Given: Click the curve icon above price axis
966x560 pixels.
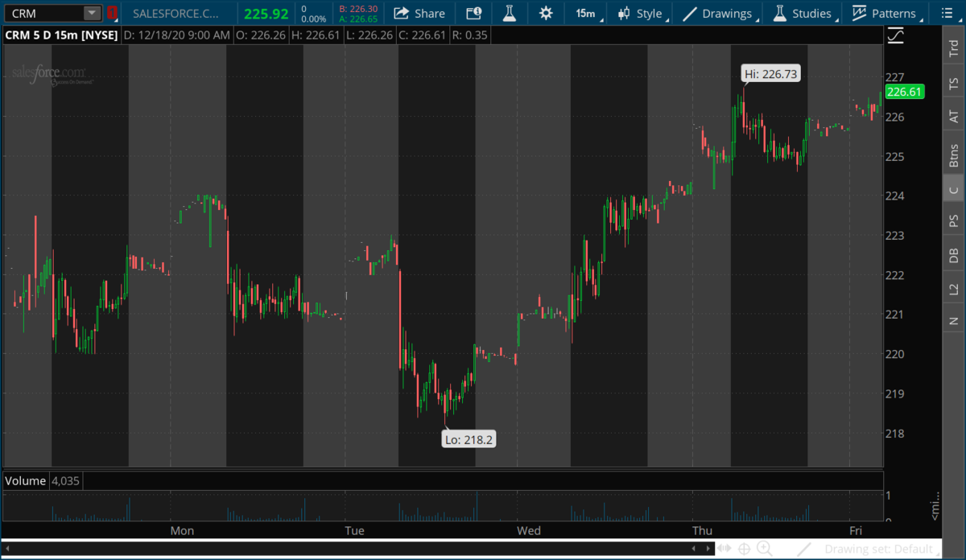Looking at the screenshot, I should (x=895, y=35).
